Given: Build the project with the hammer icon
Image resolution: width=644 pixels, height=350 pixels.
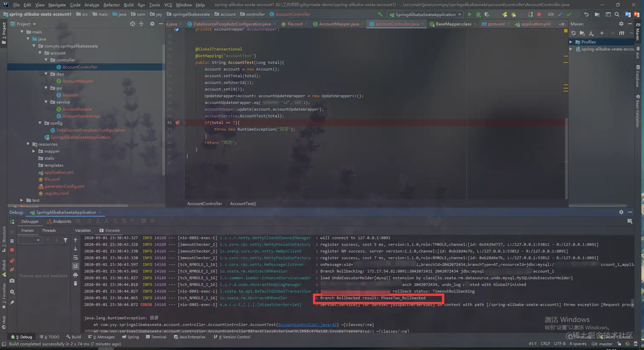Looking at the screenshot, I should [x=380, y=14].
